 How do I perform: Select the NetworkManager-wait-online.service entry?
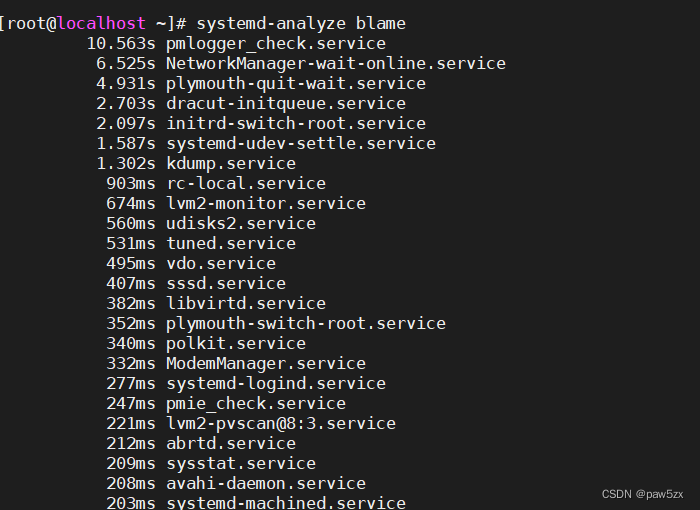click(x=335, y=63)
